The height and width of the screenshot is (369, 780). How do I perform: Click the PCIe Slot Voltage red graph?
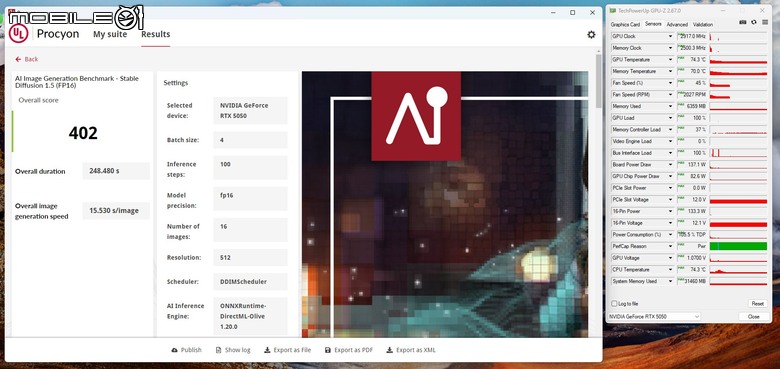(x=738, y=199)
